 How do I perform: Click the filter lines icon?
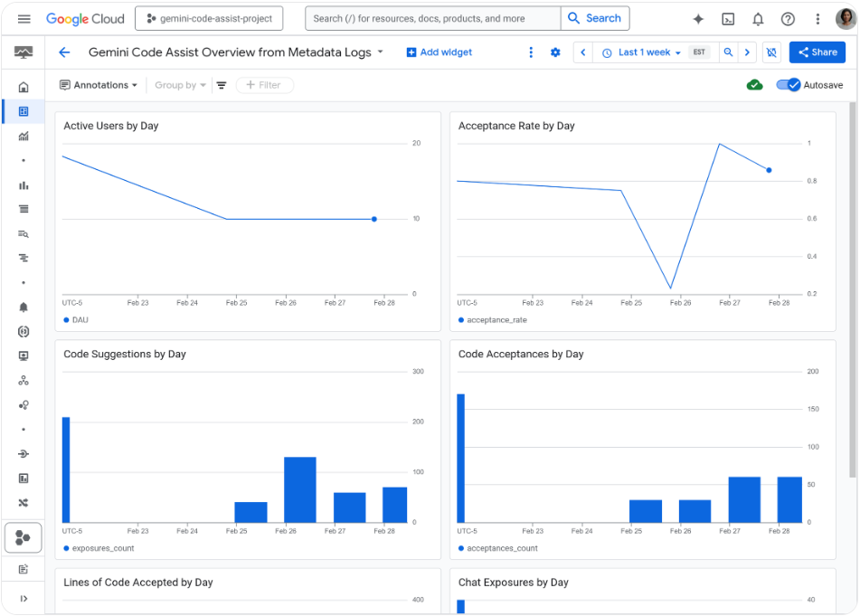tap(222, 85)
